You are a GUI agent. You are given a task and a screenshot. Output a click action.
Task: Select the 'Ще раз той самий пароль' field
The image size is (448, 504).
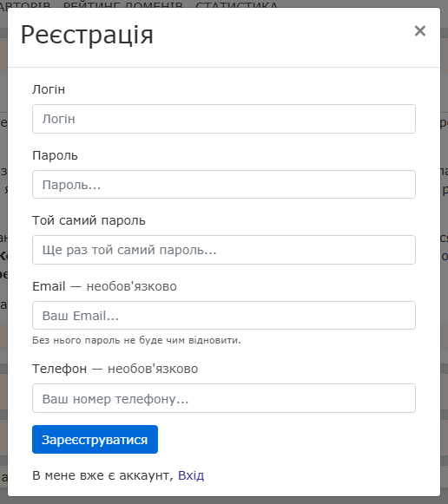click(224, 250)
